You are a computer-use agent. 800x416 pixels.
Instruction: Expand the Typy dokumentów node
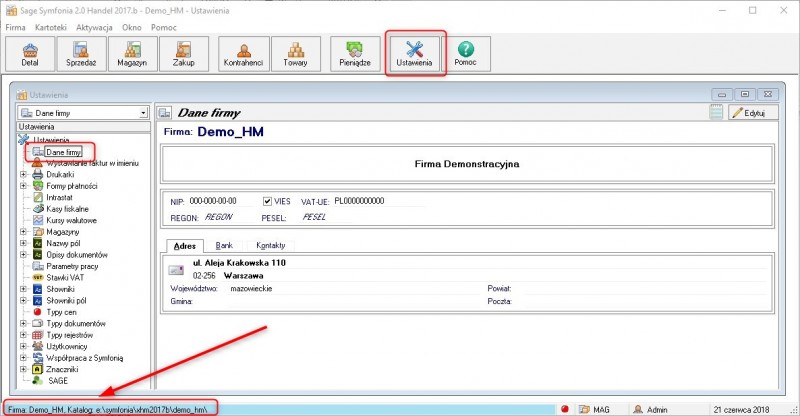click(x=23, y=324)
